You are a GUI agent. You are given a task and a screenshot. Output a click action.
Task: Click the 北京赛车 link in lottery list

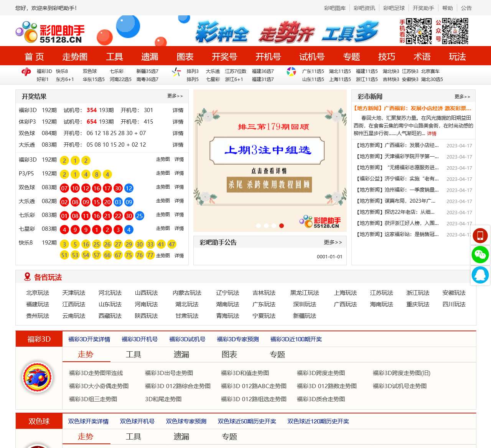pos(430,71)
